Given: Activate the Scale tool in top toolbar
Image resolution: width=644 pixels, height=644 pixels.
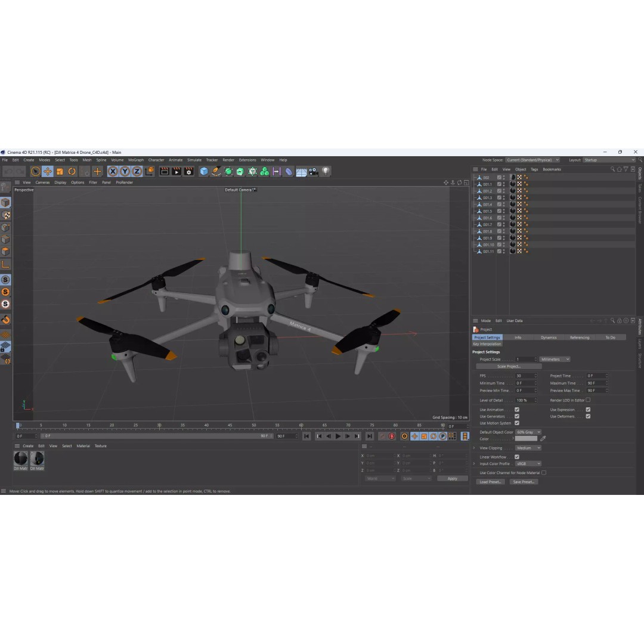Looking at the screenshot, I should (60, 171).
